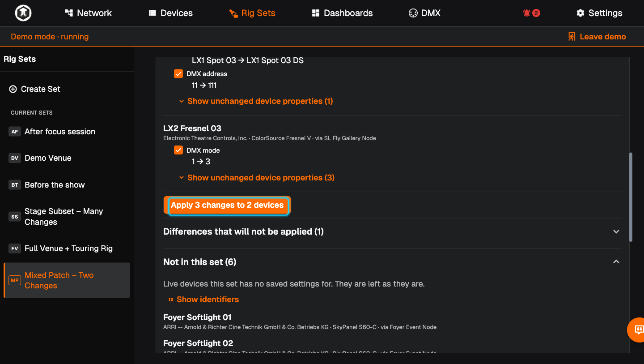Expand Show unchanged device properties (1)
The width and height of the screenshot is (644, 364).
(x=256, y=101)
